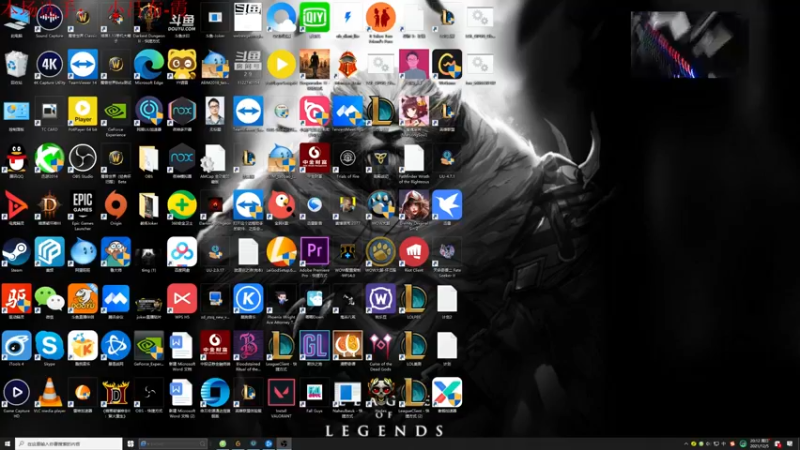Open Phoenix Wright Ace Attorney shortcut

(281, 299)
